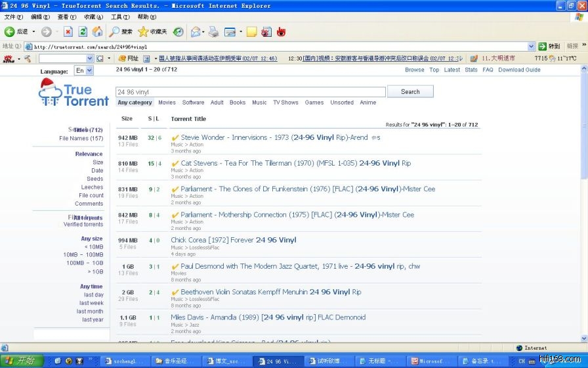Click the Edit page icon in toolbar
The width and height of the screenshot is (588, 368).
[230, 32]
